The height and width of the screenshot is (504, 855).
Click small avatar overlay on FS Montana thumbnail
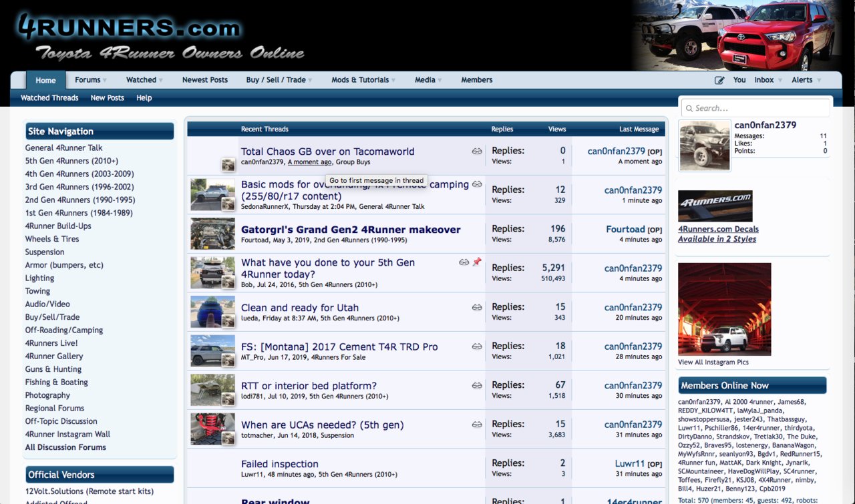coord(228,360)
